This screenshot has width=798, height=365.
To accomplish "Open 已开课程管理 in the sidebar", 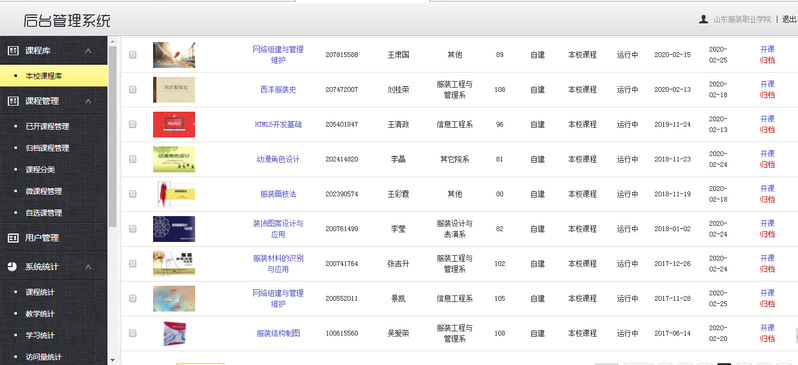I will [47, 126].
